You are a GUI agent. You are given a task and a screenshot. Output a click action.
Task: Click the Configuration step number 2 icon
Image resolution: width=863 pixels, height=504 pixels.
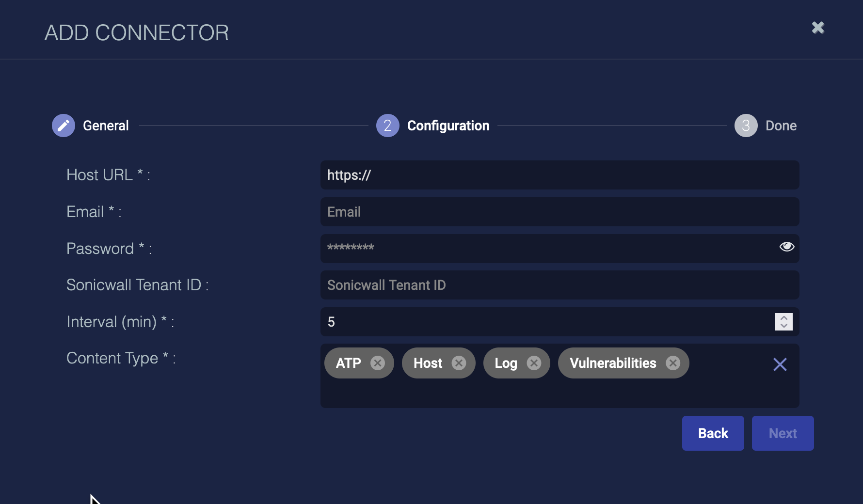[x=387, y=126]
